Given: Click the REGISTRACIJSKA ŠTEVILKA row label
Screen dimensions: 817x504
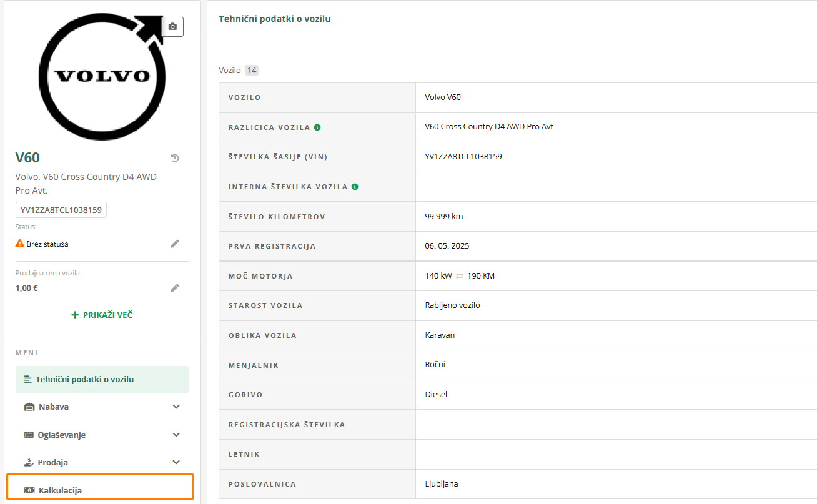Looking at the screenshot, I should pyautogui.click(x=287, y=425).
